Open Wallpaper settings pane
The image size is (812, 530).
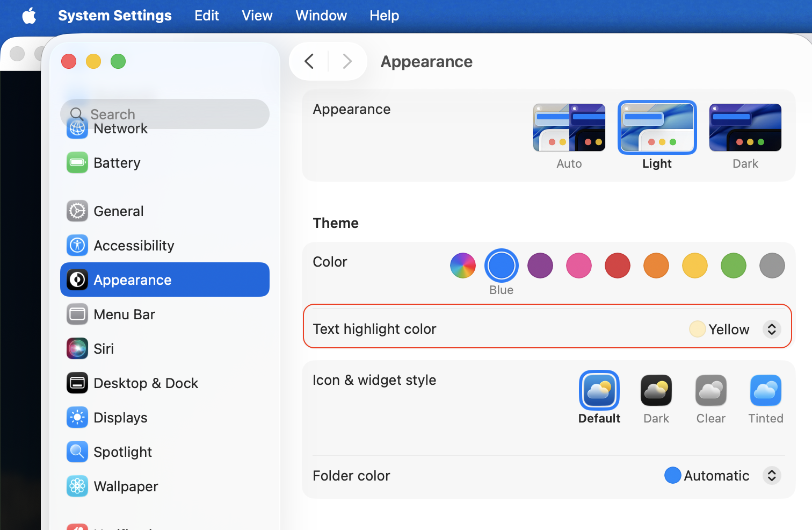click(x=126, y=486)
